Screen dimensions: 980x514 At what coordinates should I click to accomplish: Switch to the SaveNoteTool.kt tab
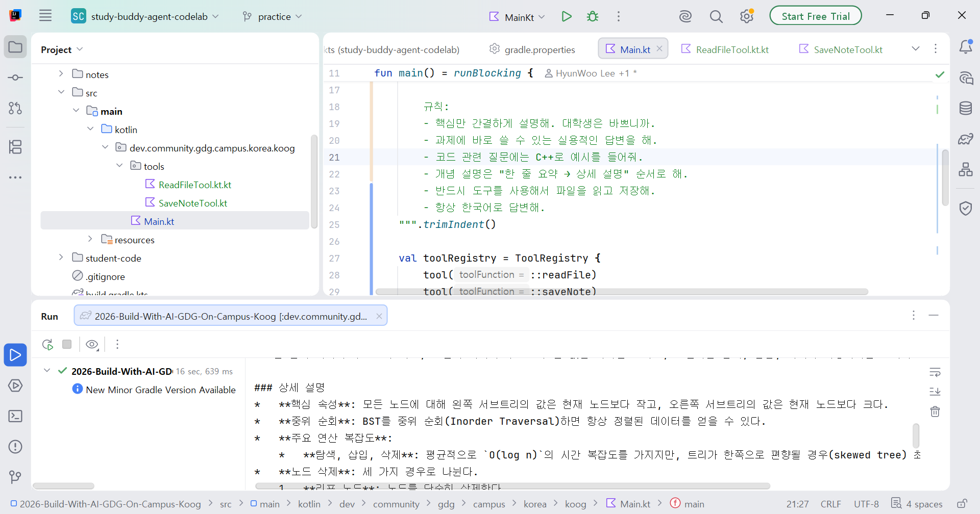point(841,49)
